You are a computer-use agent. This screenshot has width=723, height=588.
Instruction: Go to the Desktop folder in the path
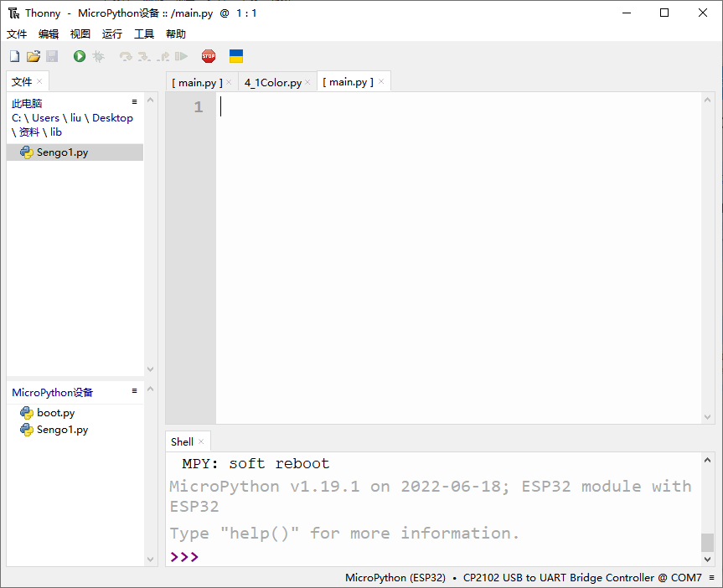[112, 118]
